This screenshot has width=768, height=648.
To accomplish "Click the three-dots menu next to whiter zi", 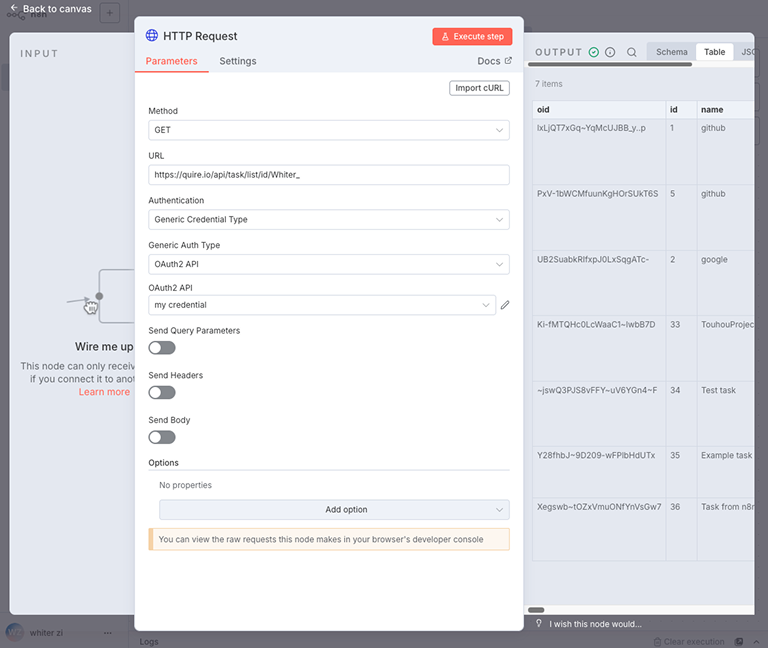I will point(108,632).
